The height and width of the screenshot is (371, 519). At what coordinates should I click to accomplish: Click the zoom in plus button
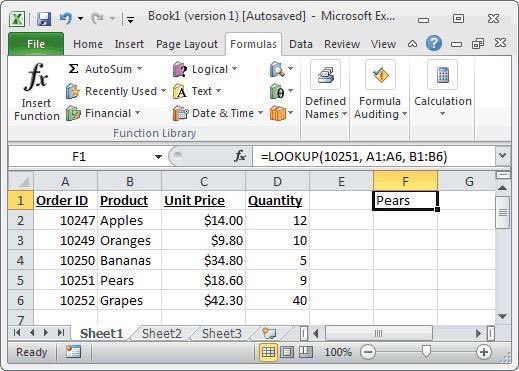(x=483, y=352)
